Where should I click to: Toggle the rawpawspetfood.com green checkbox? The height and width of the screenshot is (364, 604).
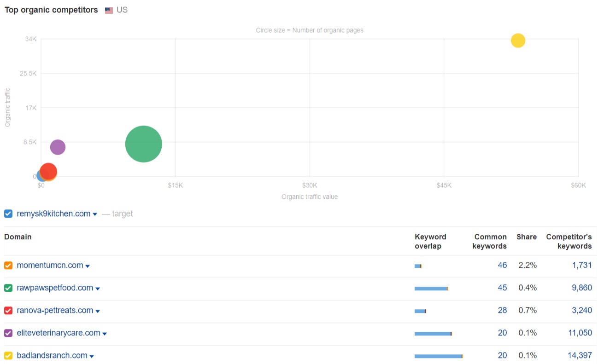tap(8, 288)
